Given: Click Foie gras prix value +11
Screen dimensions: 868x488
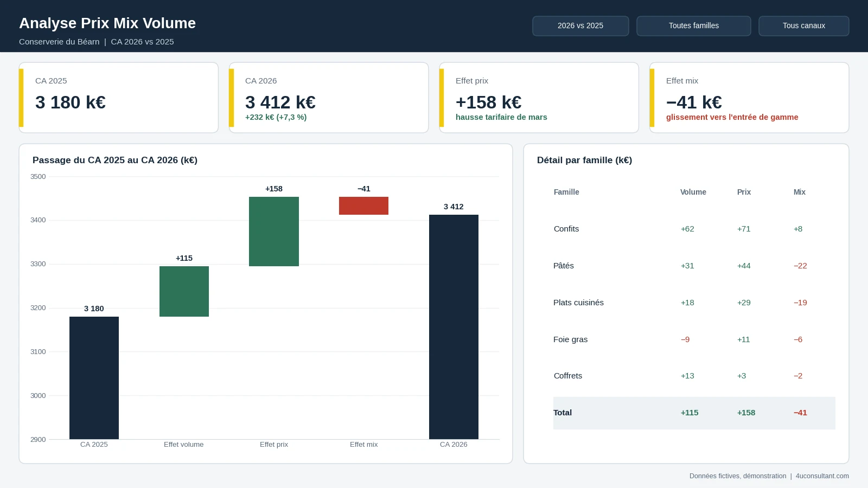Looking at the screenshot, I should tap(743, 339).
